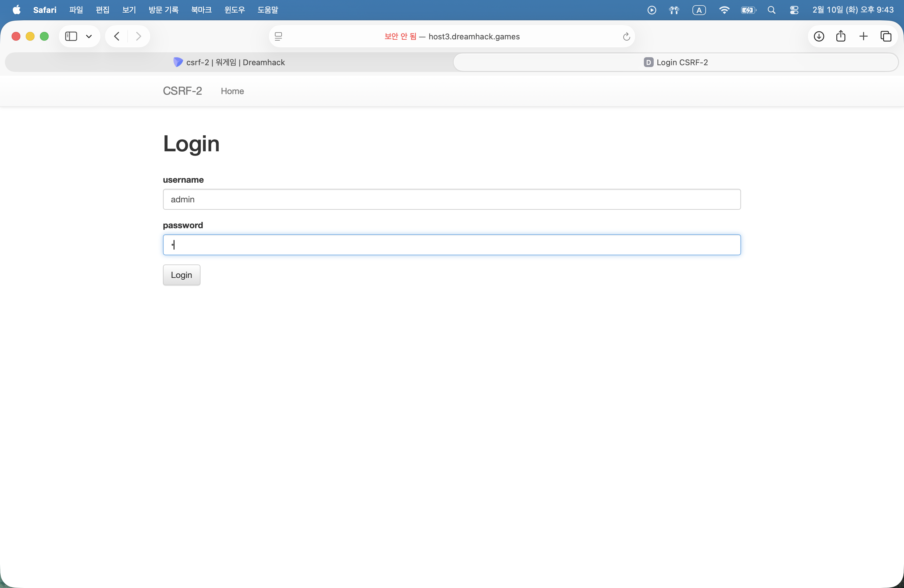Click the Share icon in the toolbar
The width and height of the screenshot is (904, 588).
click(841, 37)
